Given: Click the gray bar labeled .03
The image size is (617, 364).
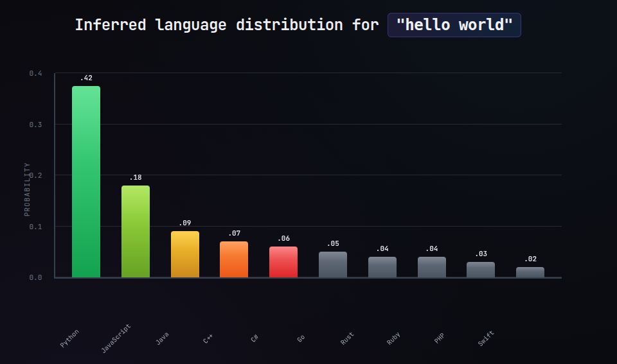Looking at the screenshot, I should click(481, 270).
